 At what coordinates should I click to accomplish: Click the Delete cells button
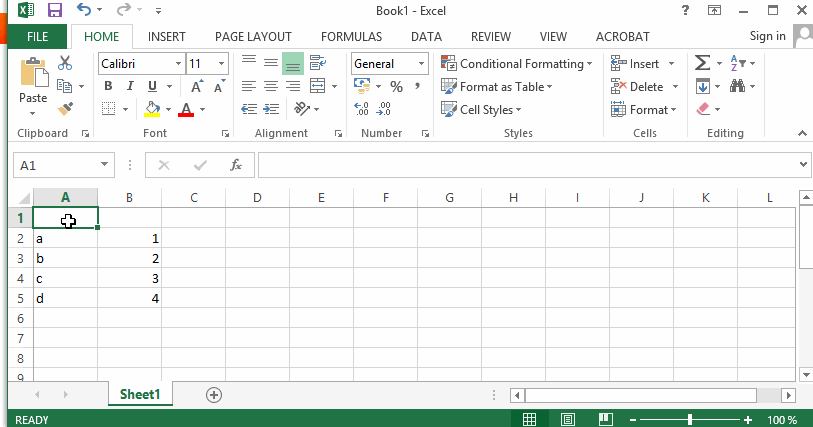(x=637, y=87)
